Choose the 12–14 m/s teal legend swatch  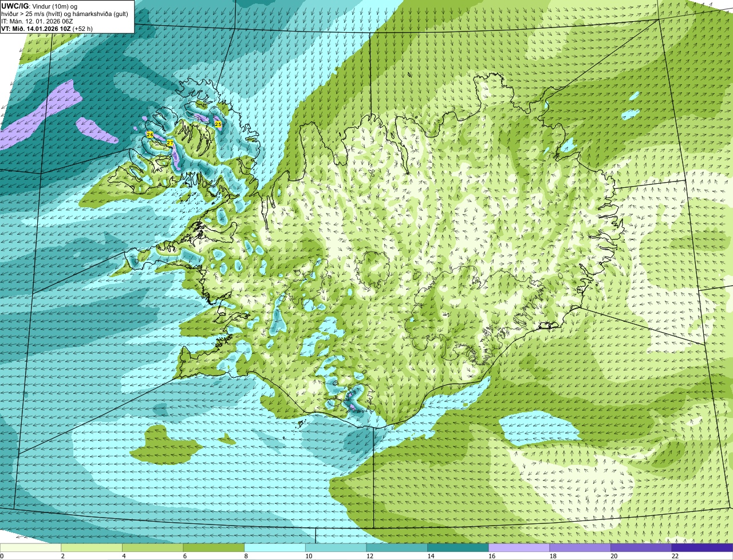[x=397, y=547]
